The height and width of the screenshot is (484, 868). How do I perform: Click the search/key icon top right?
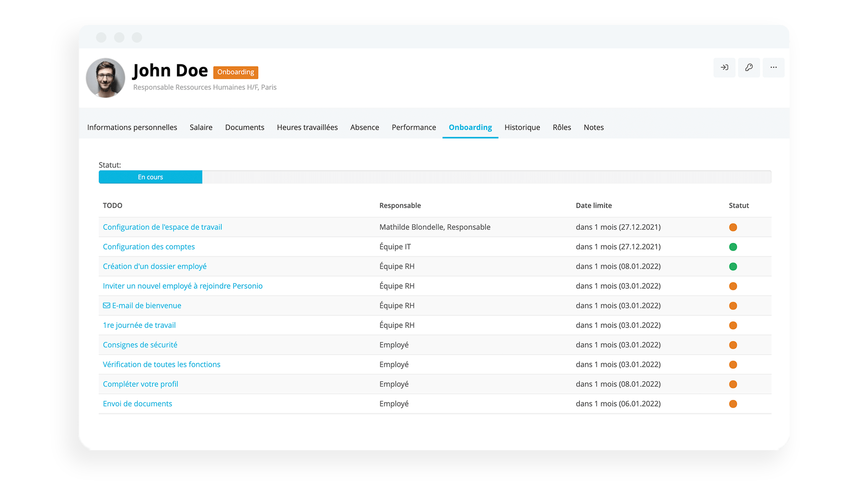[749, 67]
